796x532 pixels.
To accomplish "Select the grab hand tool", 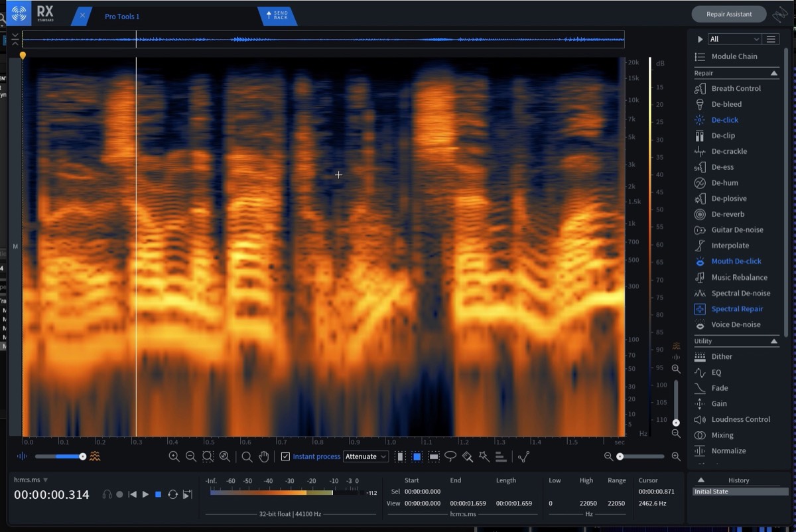I will tap(264, 456).
